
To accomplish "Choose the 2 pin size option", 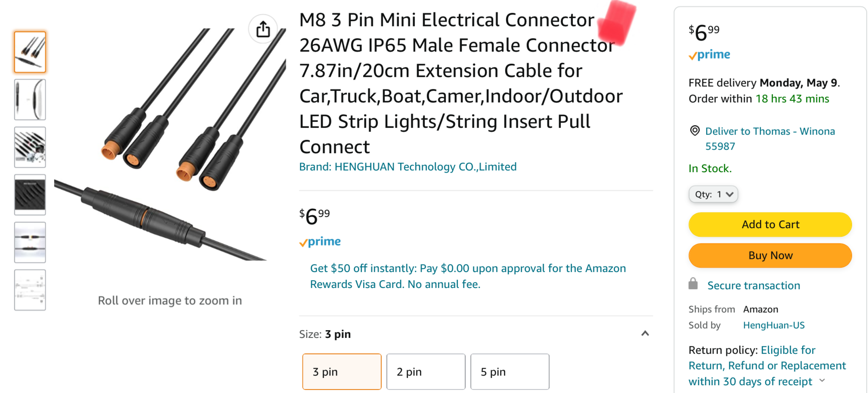I will 425,372.
